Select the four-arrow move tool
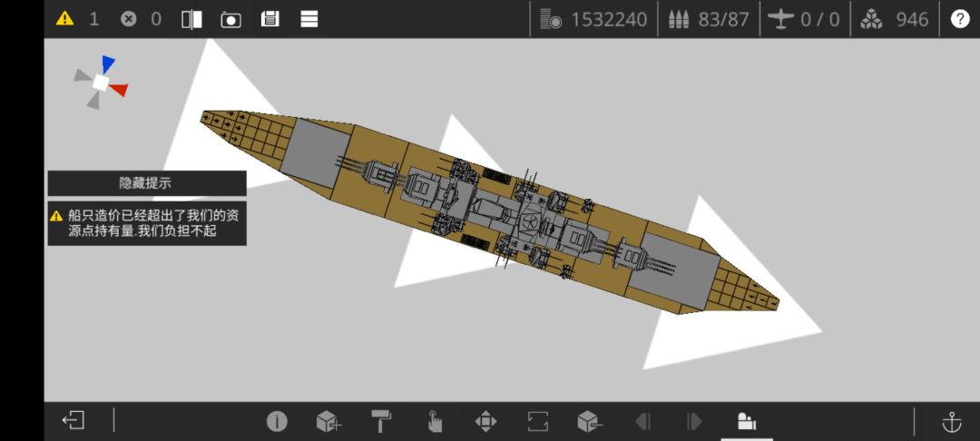 tap(485, 422)
